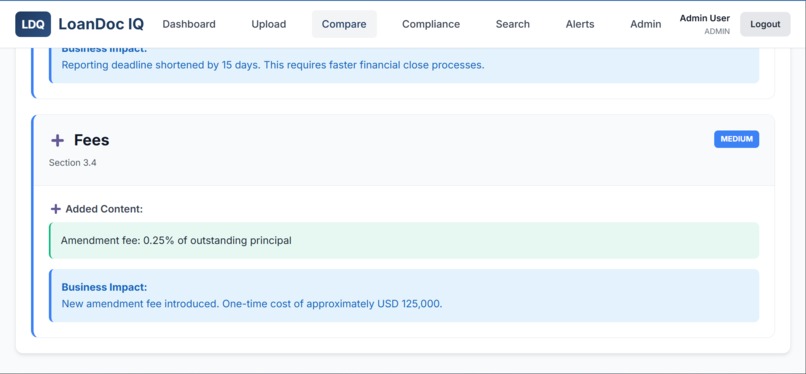
Task: Select the Compare nav item
Action: tap(344, 24)
